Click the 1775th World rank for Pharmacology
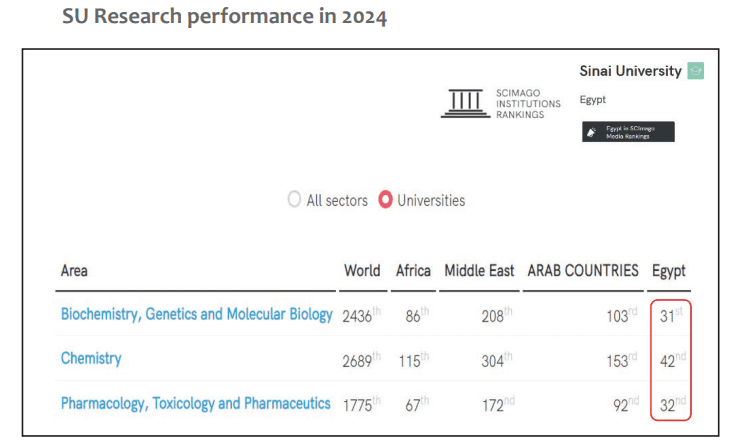 [361, 405]
